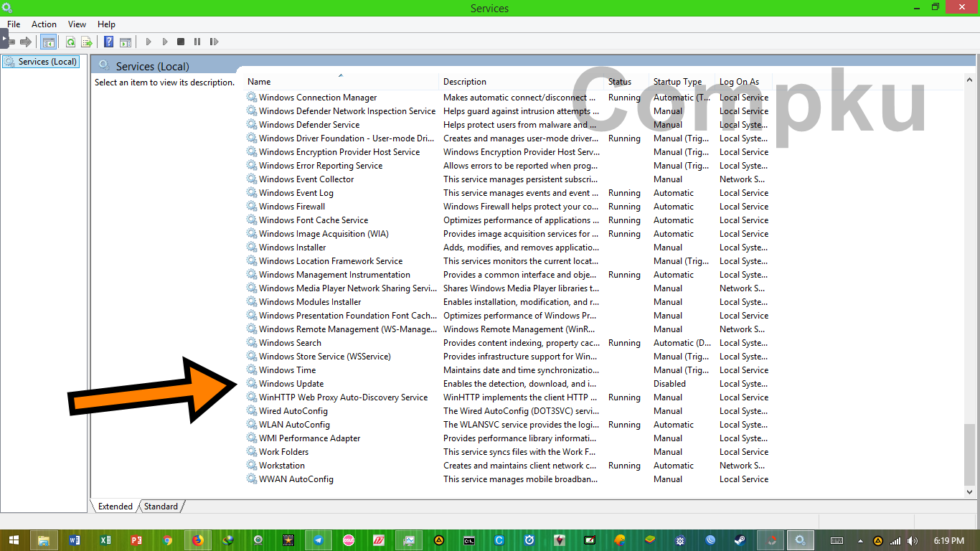Screen dimensions: 980x551
Task: Select the Windows Image Acquisition (WIA) name
Action: tap(325, 234)
